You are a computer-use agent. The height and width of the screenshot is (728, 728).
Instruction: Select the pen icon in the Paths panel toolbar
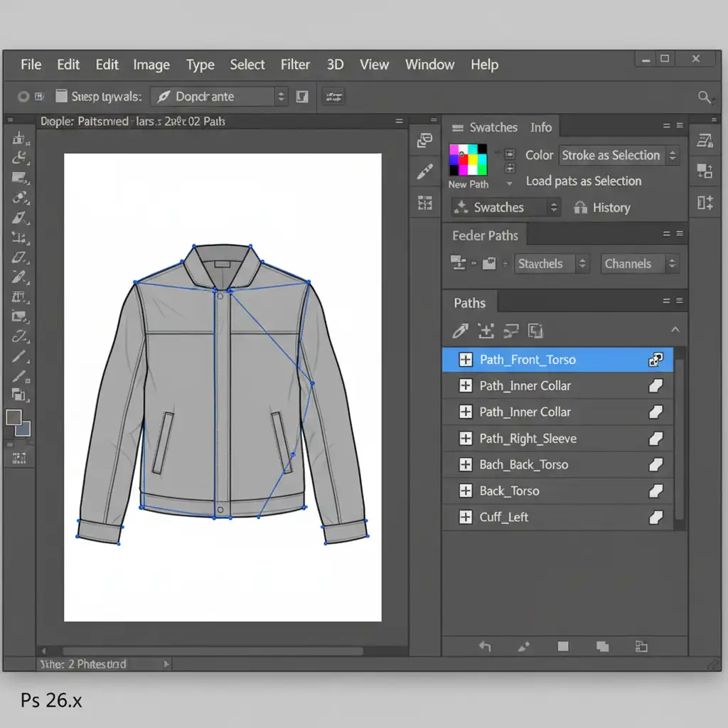coord(461,331)
